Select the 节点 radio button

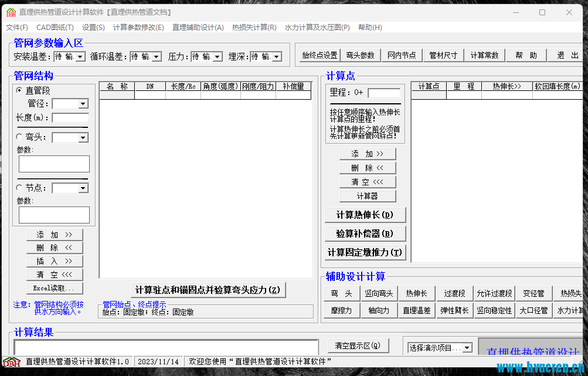click(x=19, y=188)
